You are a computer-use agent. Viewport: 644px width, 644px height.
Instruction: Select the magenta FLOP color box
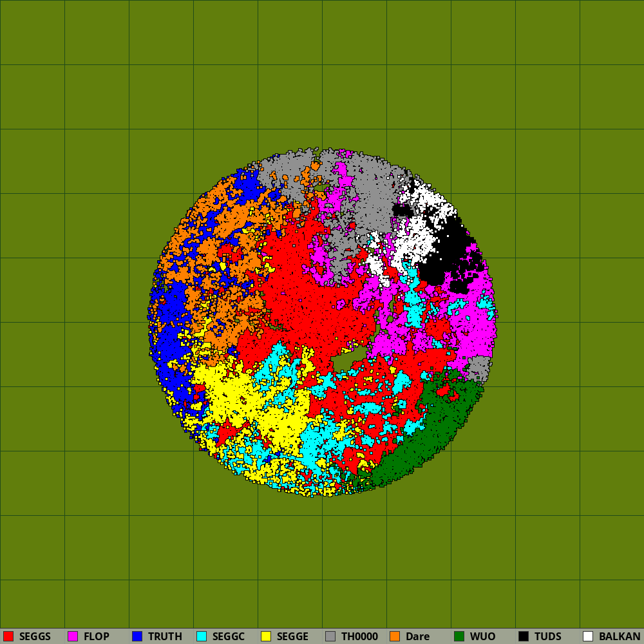click(x=73, y=636)
